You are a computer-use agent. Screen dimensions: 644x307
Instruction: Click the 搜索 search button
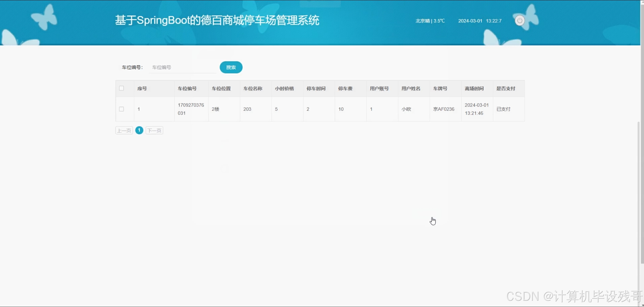tap(231, 67)
